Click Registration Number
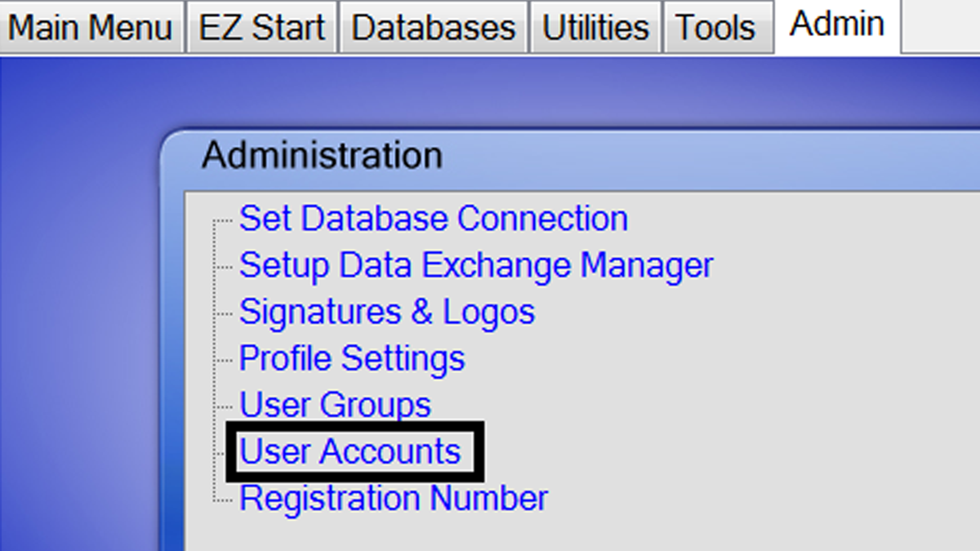Image resolution: width=980 pixels, height=551 pixels. [x=393, y=497]
